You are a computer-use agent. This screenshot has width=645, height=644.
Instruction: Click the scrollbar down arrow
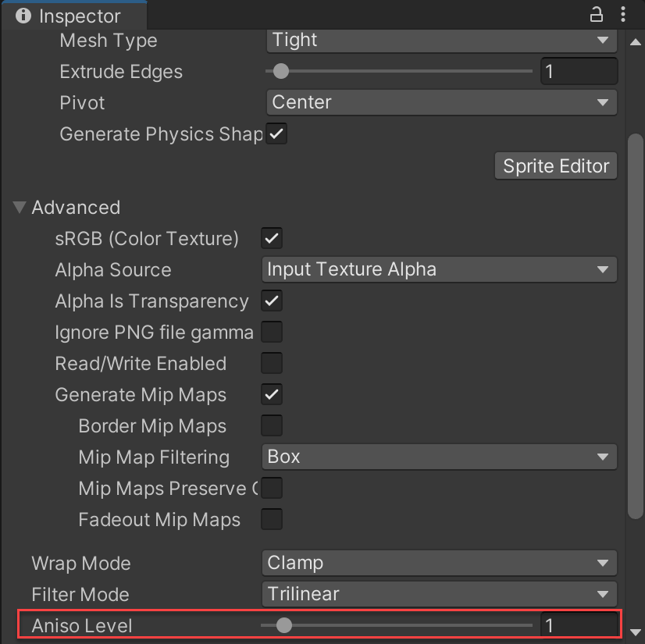636,632
